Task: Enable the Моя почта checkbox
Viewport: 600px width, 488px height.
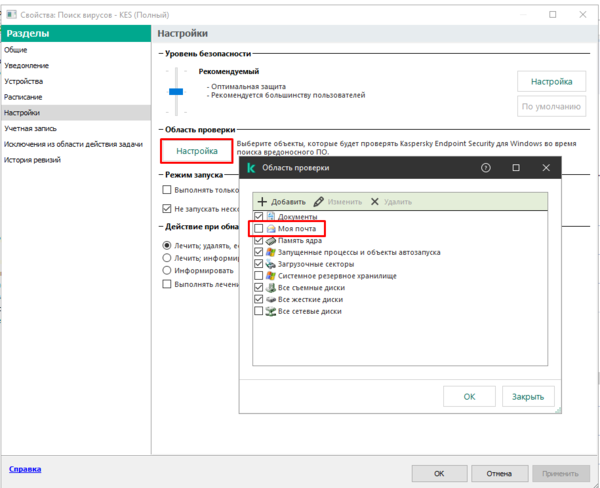Action: pyautogui.click(x=259, y=228)
